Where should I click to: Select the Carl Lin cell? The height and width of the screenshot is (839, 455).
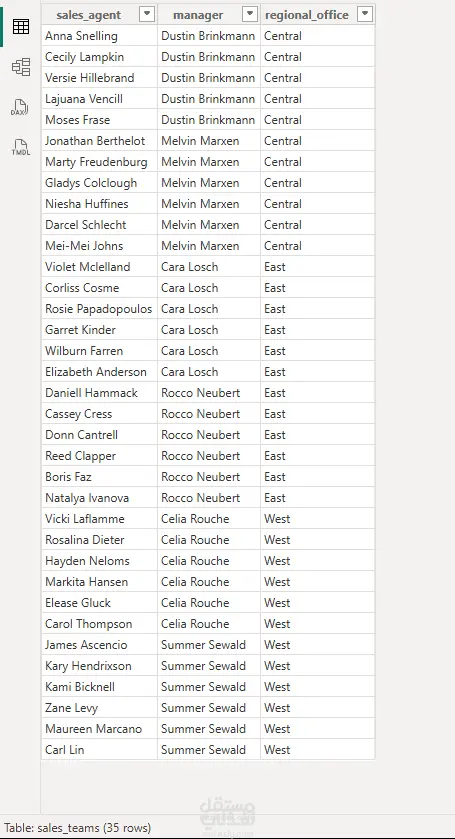click(x=100, y=750)
